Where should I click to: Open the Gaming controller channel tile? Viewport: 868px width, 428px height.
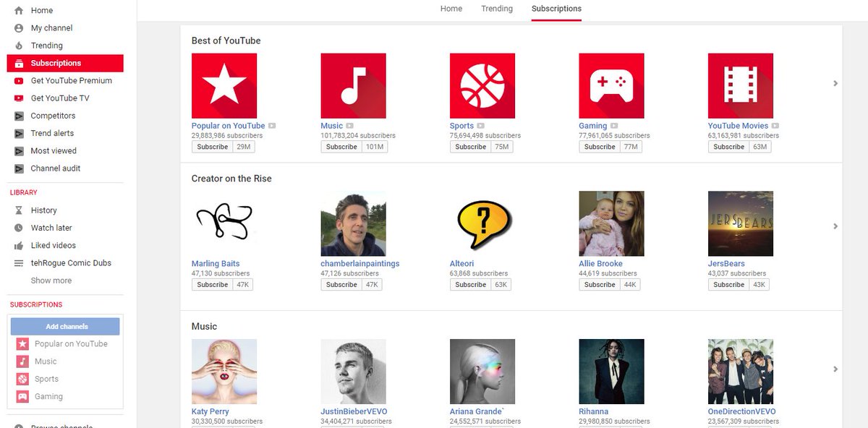coord(611,86)
